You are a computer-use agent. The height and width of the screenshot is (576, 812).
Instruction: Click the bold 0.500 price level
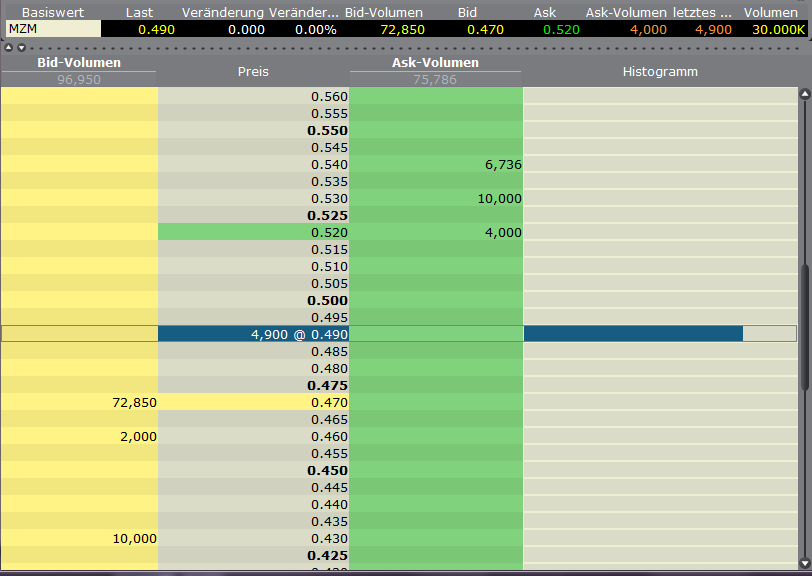[x=253, y=300]
